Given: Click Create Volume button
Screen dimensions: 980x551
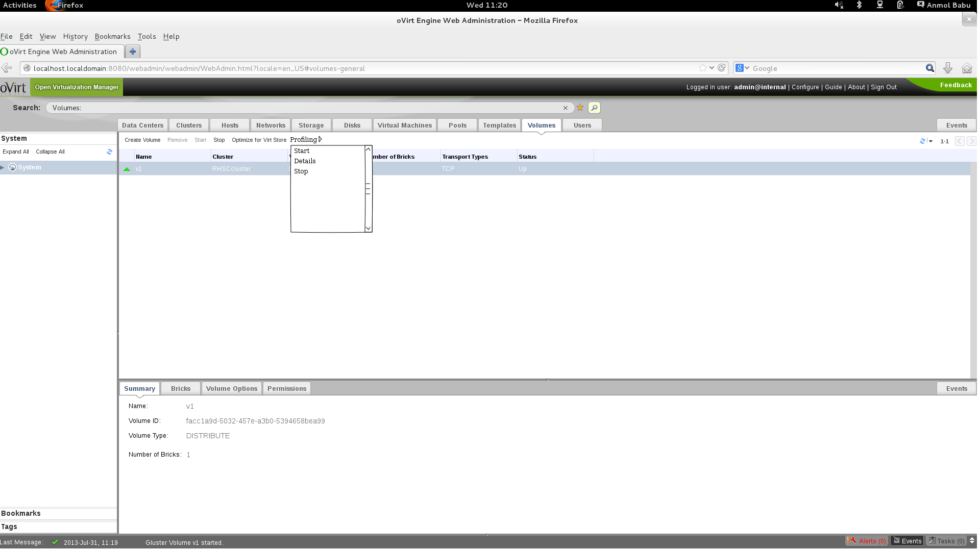Looking at the screenshot, I should (x=142, y=140).
